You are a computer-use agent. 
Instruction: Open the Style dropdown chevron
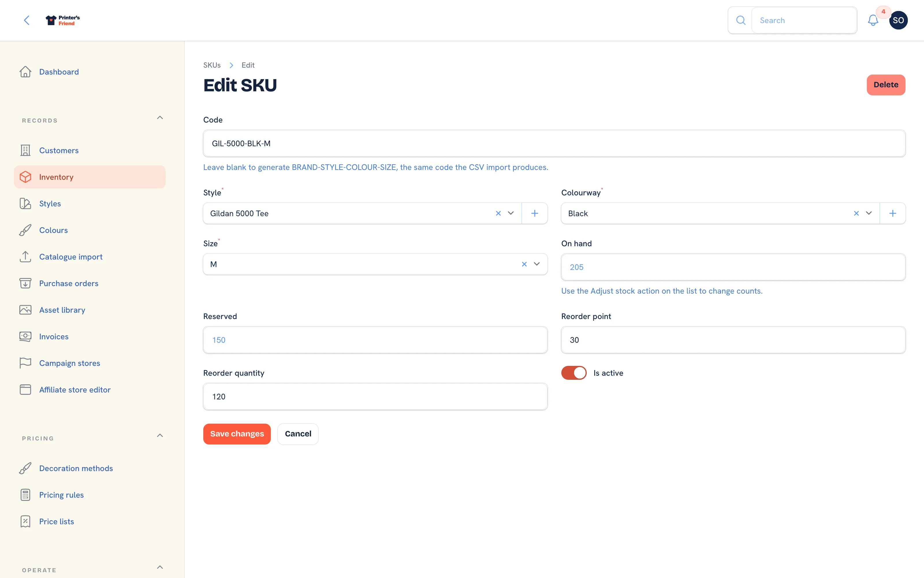pyautogui.click(x=511, y=213)
